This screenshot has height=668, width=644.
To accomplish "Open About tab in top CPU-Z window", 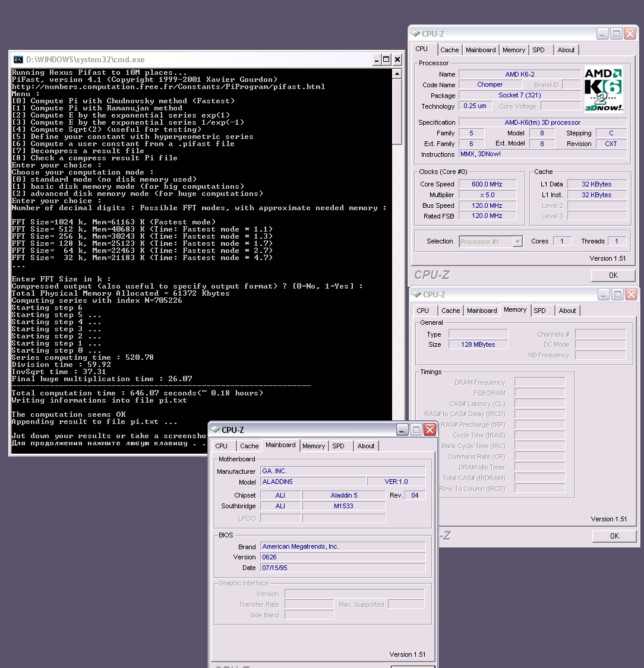I will pyautogui.click(x=566, y=50).
